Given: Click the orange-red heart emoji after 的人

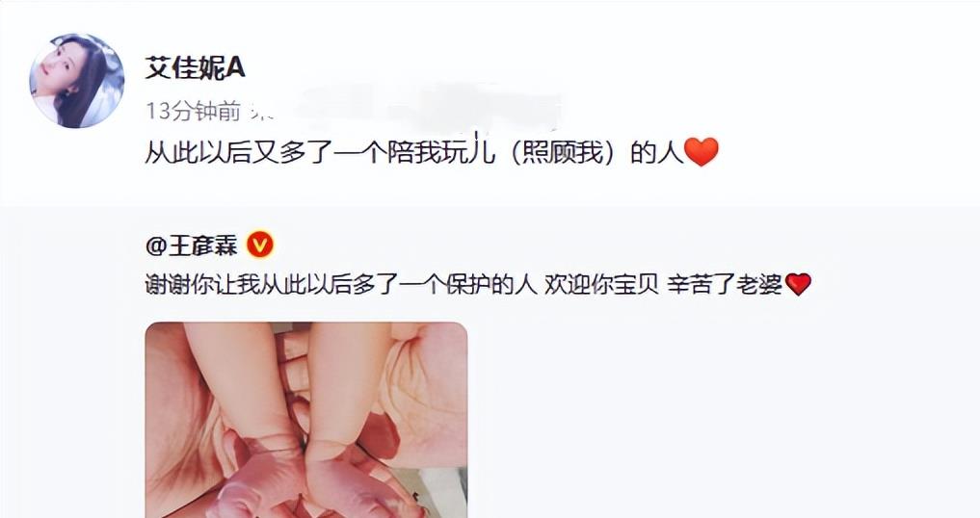Looking at the screenshot, I should point(702,152).
